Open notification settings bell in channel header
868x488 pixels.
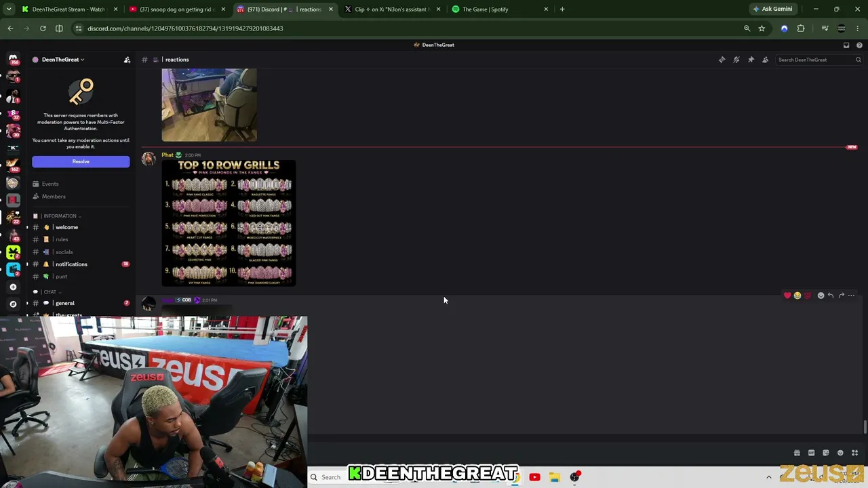[x=736, y=60]
